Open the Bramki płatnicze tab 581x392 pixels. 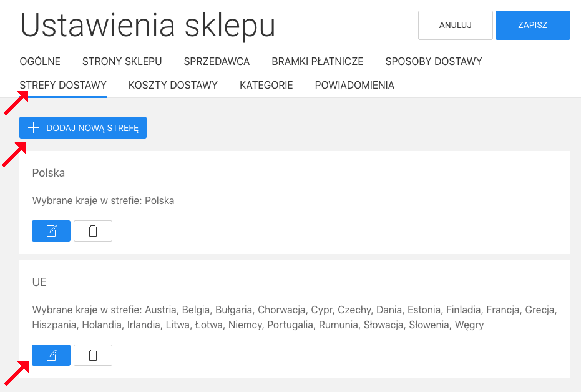click(x=317, y=61)
